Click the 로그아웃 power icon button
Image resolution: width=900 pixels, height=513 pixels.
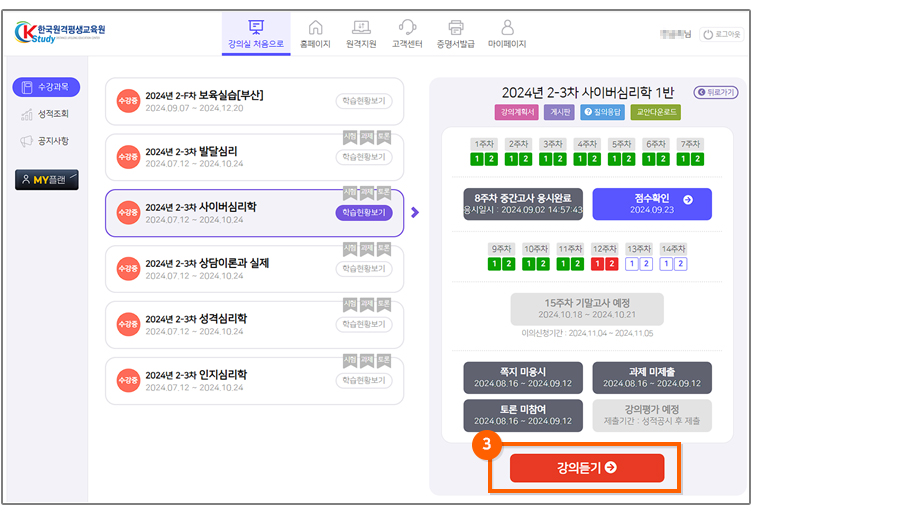tap(720, 34)
